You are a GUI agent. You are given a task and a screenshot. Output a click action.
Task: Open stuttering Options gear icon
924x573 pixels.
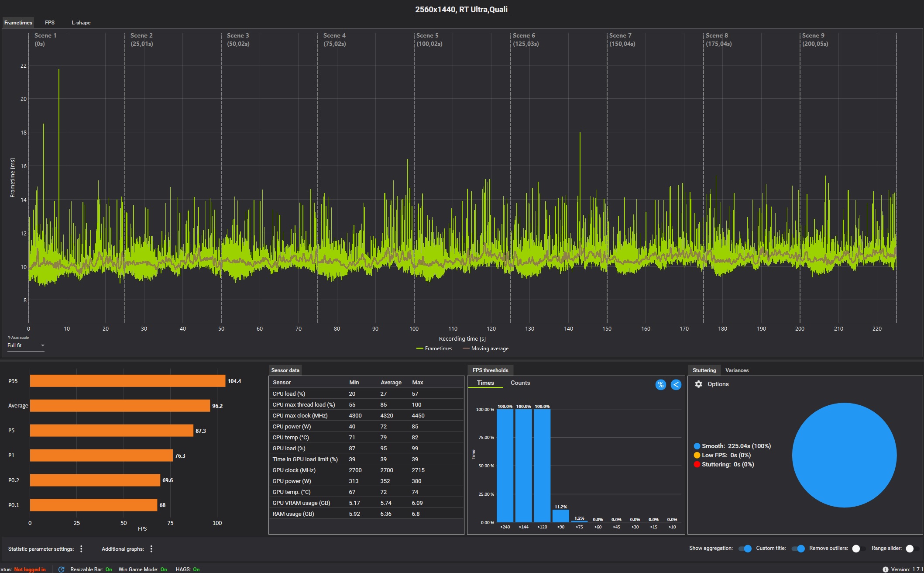coord(698,384)
